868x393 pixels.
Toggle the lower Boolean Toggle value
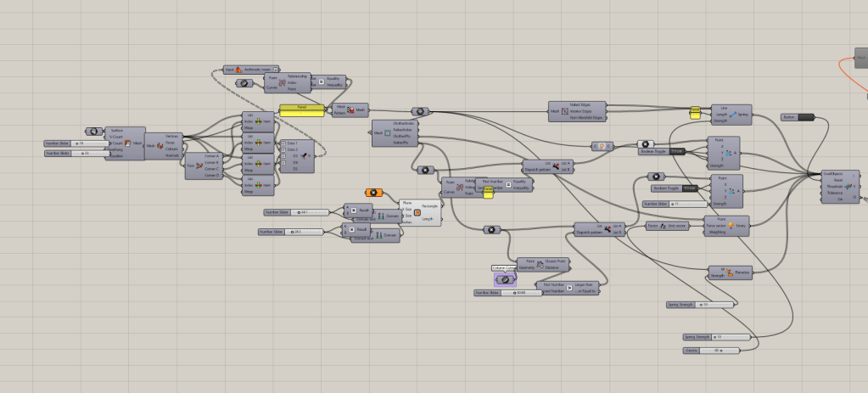click(x=690, y=188)
